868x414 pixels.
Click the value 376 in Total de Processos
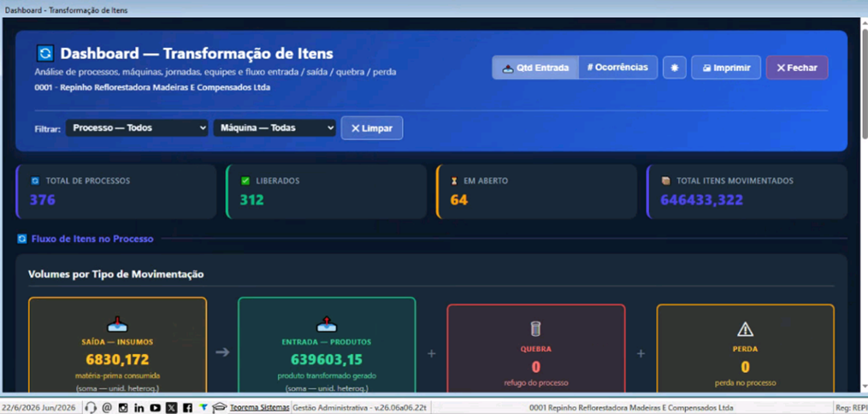pyautogui.click(x=43, y=200)
